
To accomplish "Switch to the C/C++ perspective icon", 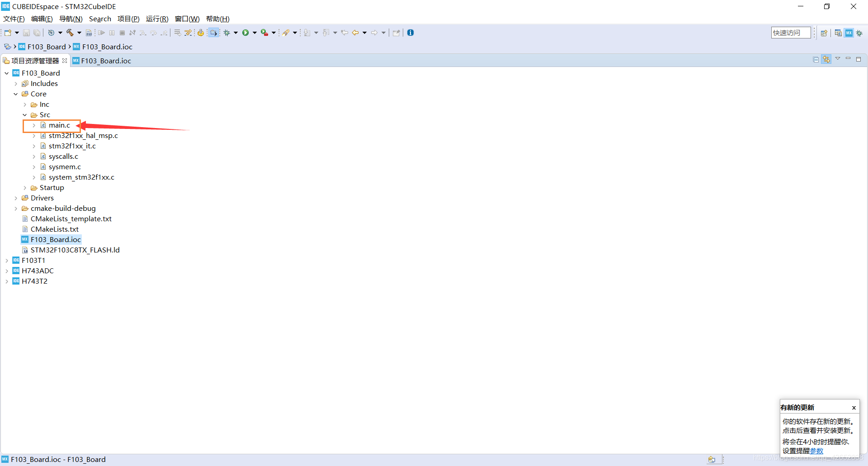I will [838, 33].
